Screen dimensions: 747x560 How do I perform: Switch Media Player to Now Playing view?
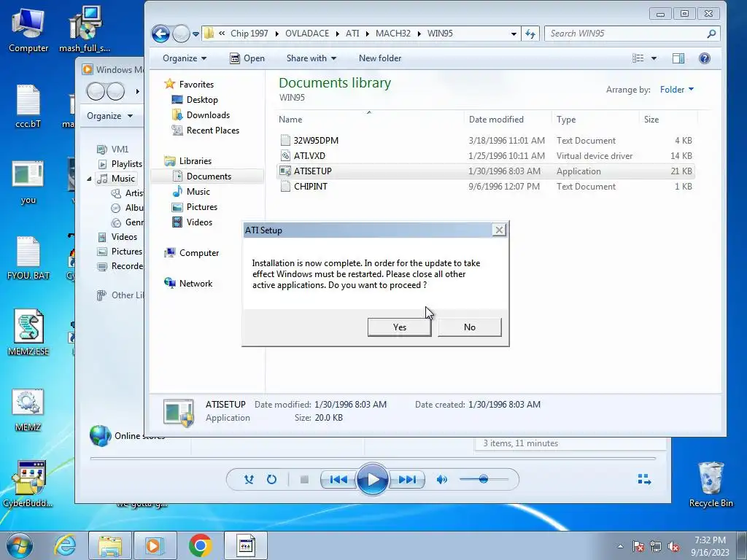tap(644, 480)
